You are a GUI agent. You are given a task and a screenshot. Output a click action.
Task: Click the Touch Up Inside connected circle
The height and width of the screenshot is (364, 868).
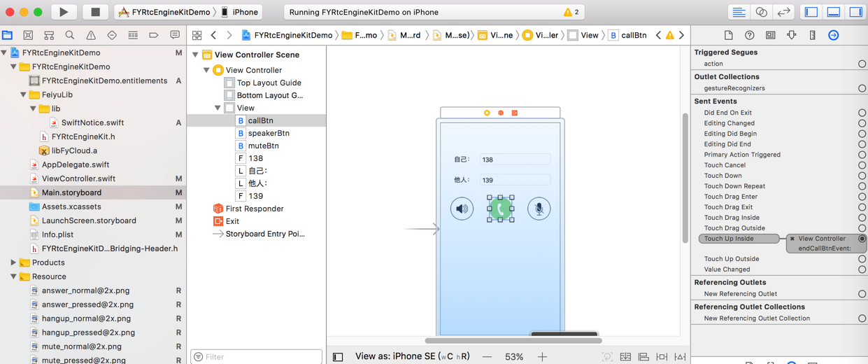(862, 239)
